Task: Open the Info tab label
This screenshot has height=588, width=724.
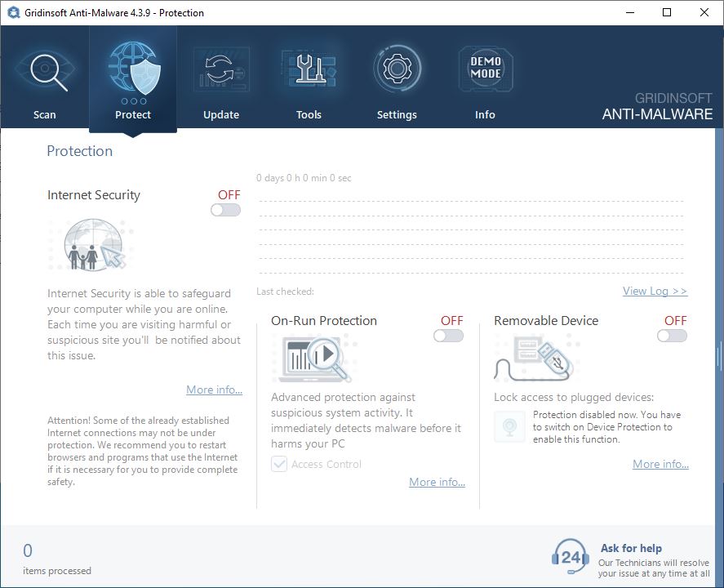Action: [x=486, y=114]
